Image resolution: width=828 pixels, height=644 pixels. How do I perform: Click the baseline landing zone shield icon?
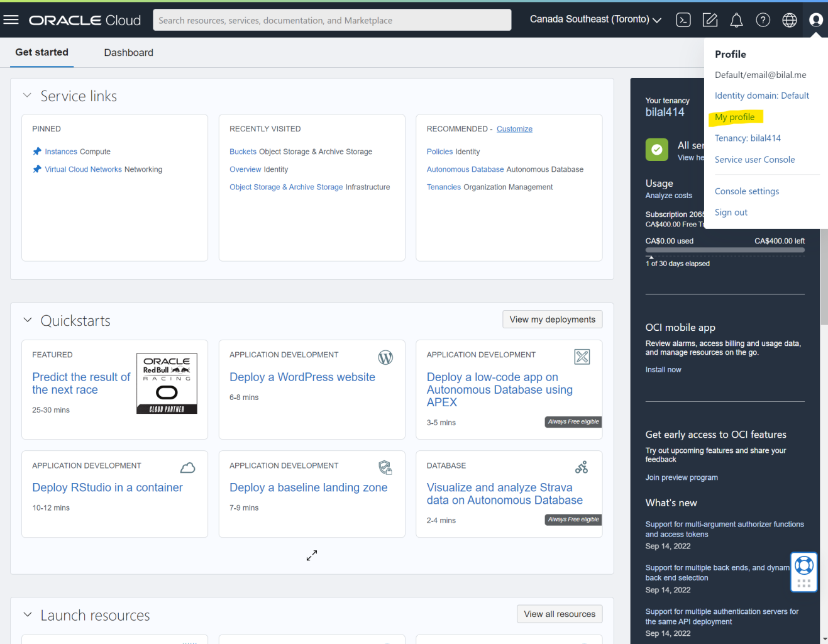pos(385,467)
